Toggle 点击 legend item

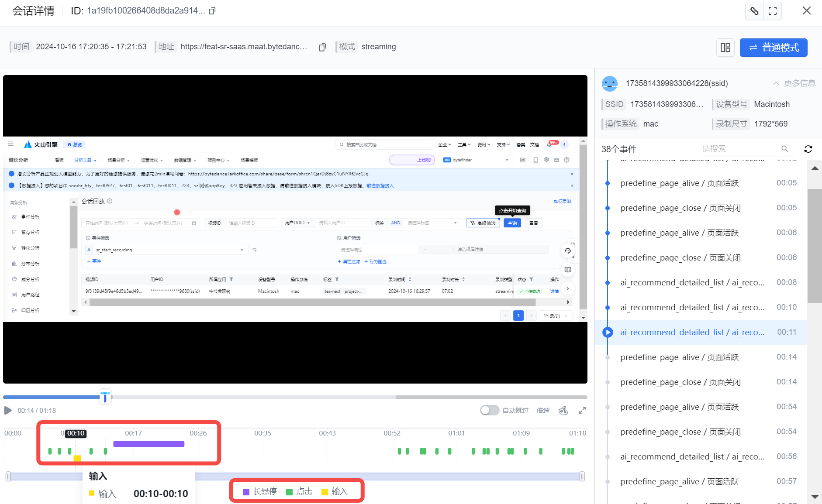coord(299,491)
